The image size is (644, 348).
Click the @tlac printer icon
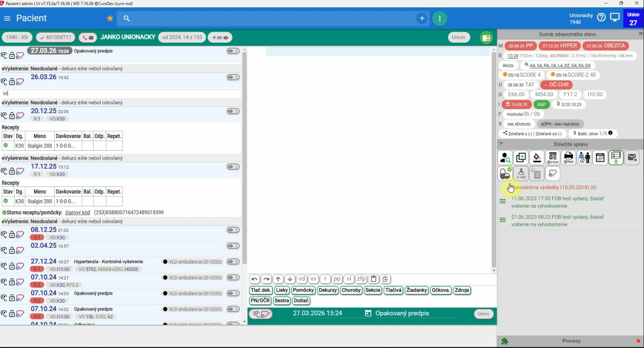[x=568, y=158]
